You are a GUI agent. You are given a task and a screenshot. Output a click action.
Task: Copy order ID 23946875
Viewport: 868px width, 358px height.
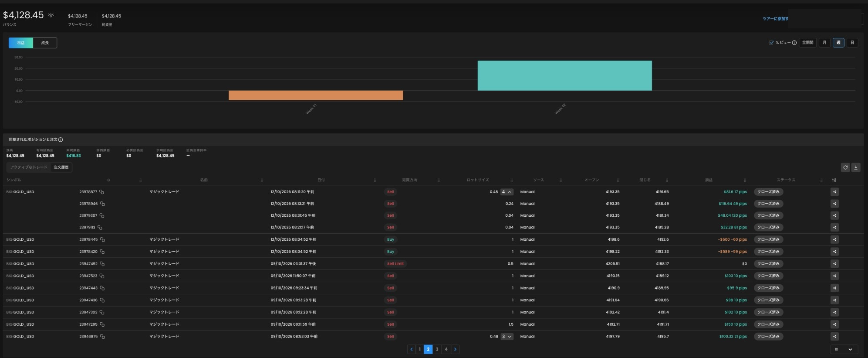102,337
